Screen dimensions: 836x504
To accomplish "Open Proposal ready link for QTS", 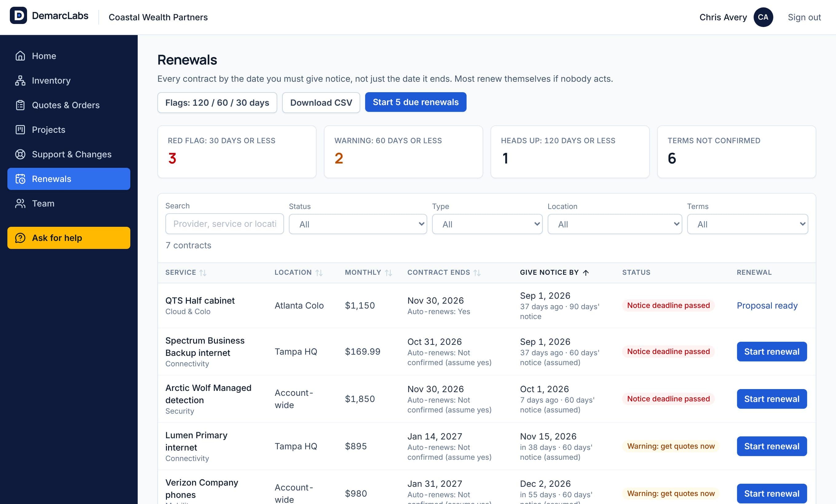I will [767, 305].
